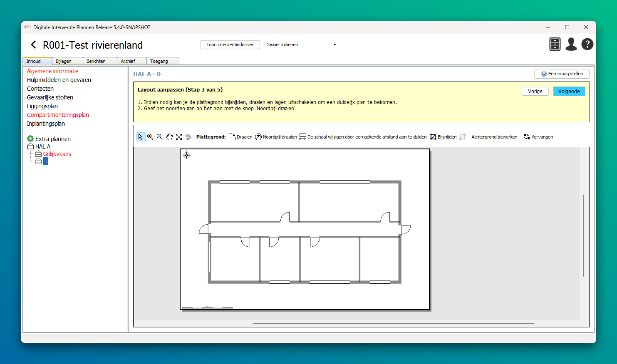This screenshot has height=364, width=617.
Task: Click the Toon interventiedossier button
Action: click(x=230, y=45)
